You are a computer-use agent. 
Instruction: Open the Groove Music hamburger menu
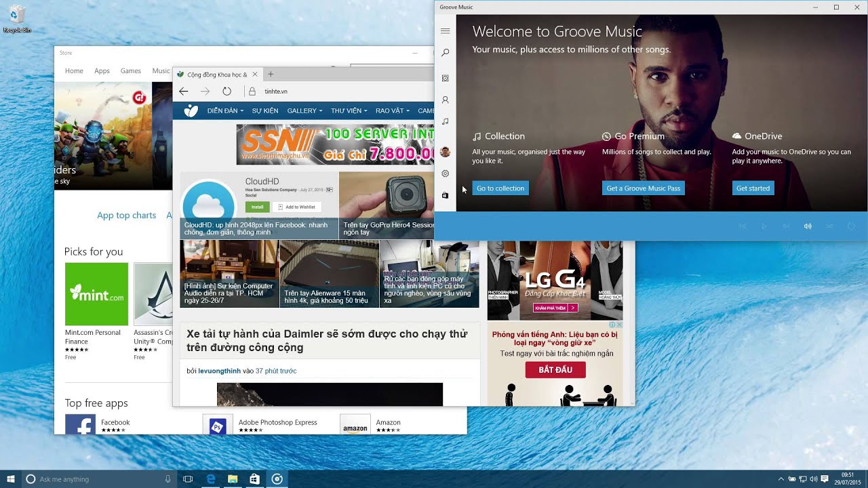(x=445, y=31)
